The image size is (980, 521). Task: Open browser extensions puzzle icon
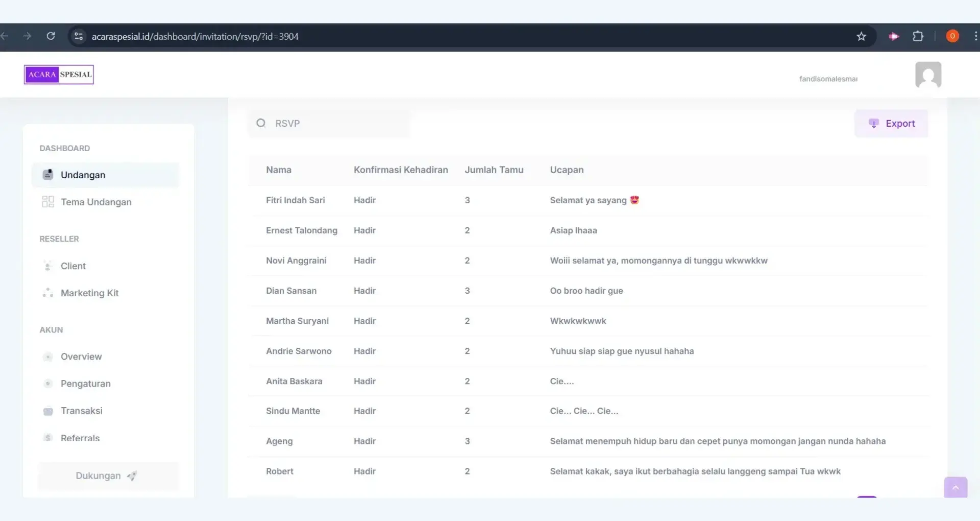coord(918,36)
